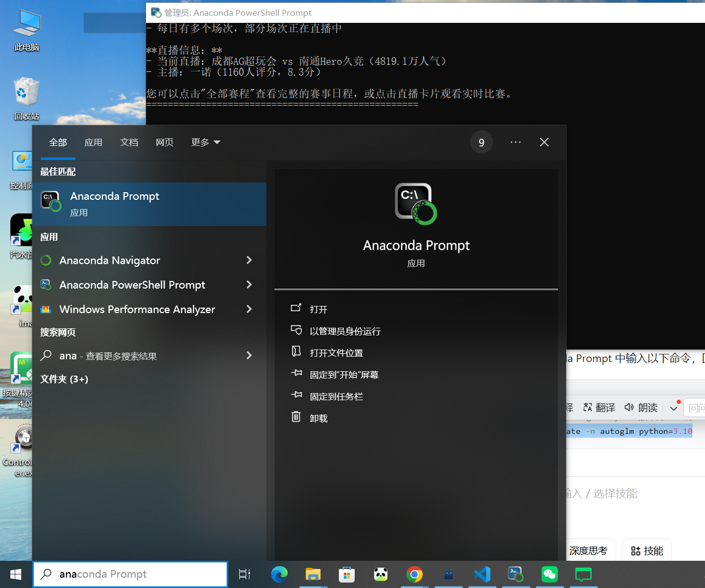705x588 pixels.
Task: Click 卸载 (Uninstall) action
Action: 319,418
